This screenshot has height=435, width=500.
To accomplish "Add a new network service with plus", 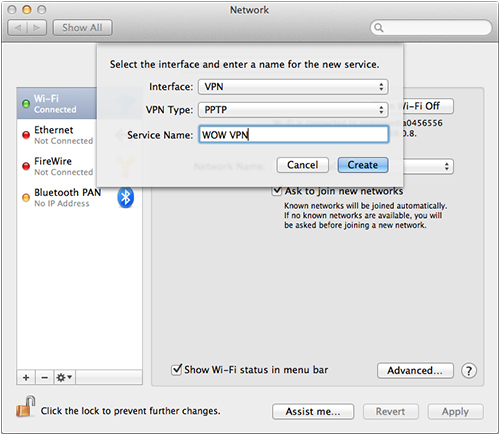I will click(26, 377).
